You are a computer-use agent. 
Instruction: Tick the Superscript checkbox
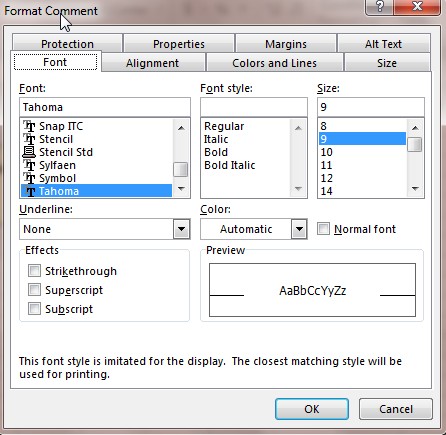pos(34,290)
